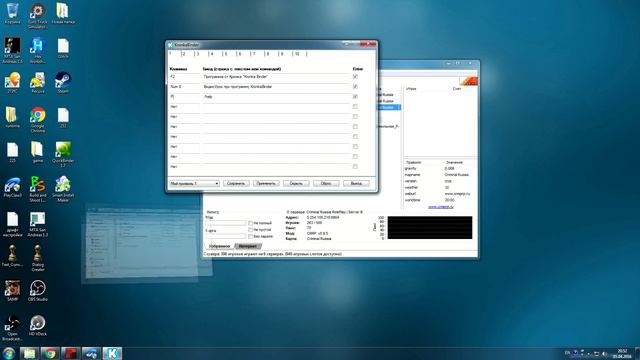Open Smart Install Maker desktop shortcut
This screenshot has width=640, height=360.
[x=63, y=189]
